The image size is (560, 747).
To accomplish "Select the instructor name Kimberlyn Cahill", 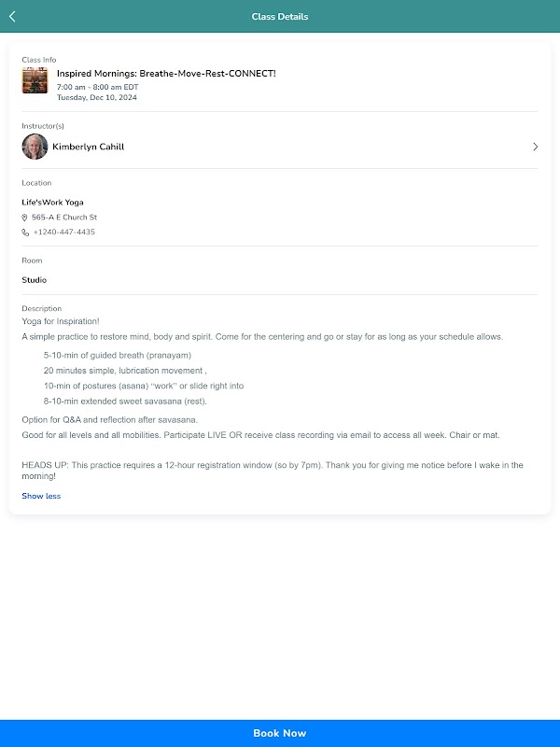I will (x=88, y=147).
